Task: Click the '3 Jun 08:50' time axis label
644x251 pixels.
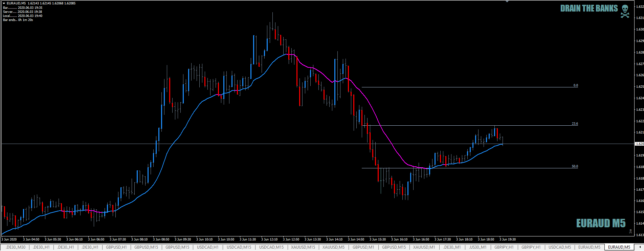Action: point(161,239)
